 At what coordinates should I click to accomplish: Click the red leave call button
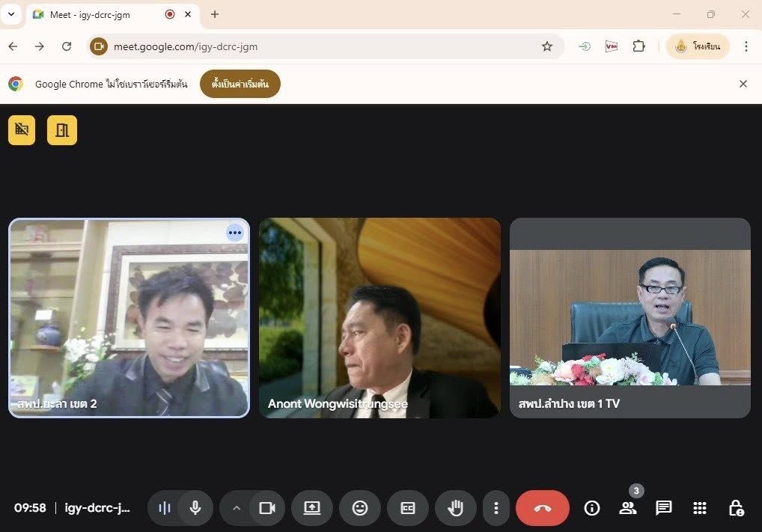(x=543, y=508)
